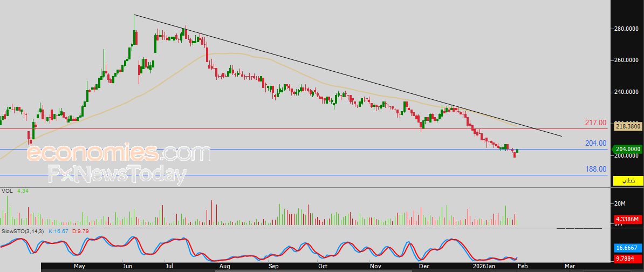Click the yellow Arabic scale label

(628, 180)
